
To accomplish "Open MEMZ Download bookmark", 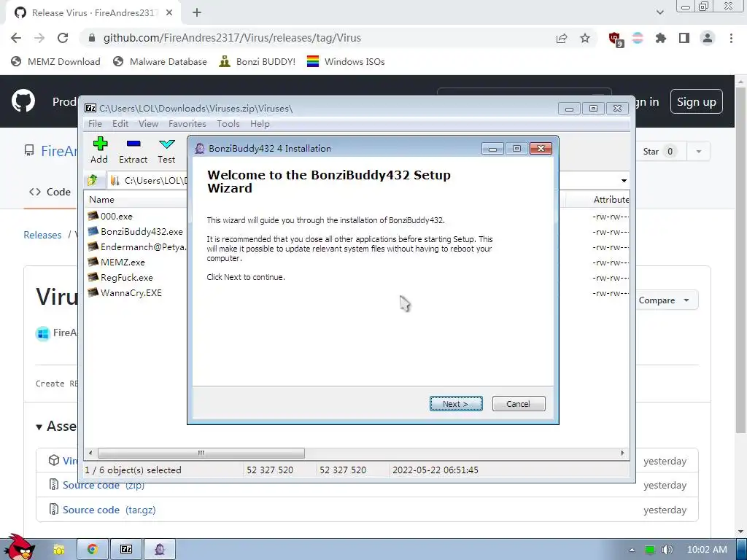I will pos(55,61).
